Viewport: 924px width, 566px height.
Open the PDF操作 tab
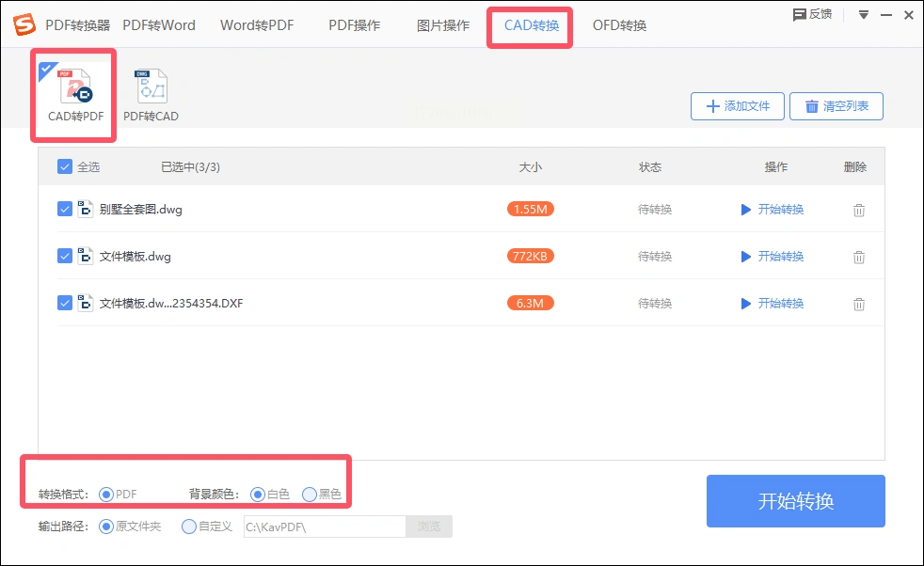click(354, 25)
